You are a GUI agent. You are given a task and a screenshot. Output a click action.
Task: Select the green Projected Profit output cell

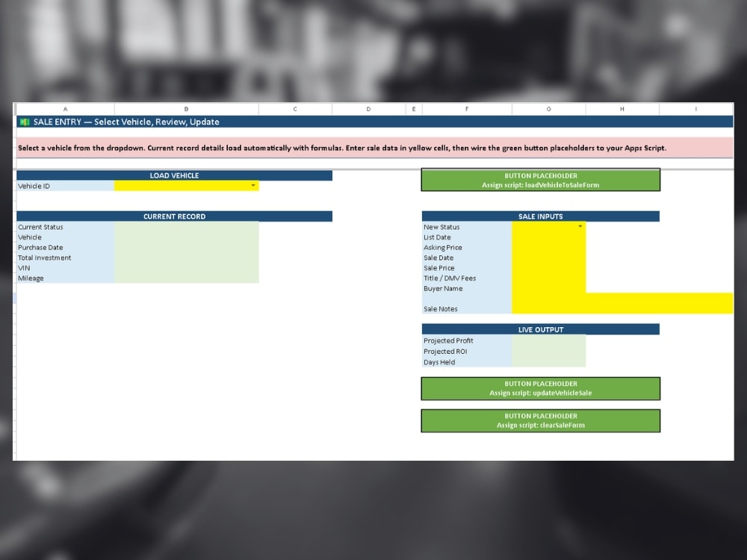click(549, 340)
